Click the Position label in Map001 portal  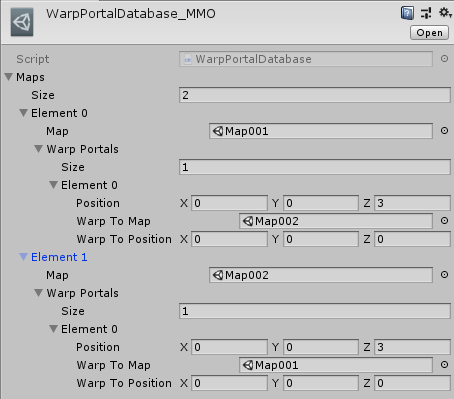pyautogui.click(x=98, y=203)
